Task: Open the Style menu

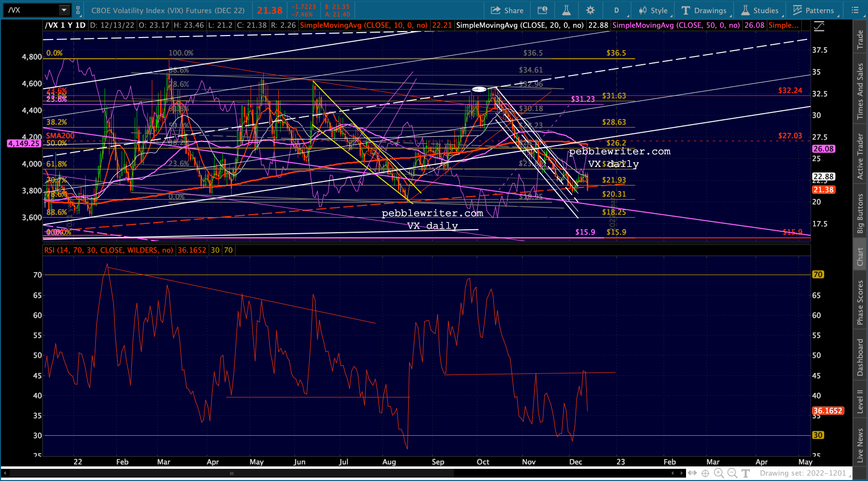Action: [653, 10]
